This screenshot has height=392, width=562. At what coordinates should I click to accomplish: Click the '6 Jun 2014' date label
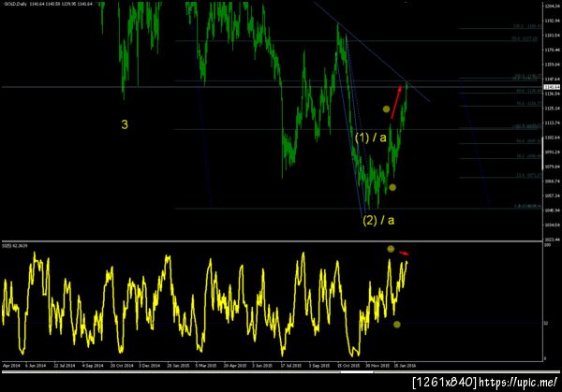point(36,366)
